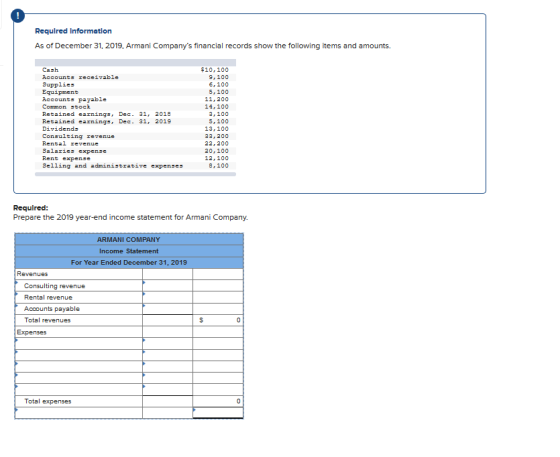Select the Total revenues amount cell
560x457 pixels.
pos(218,320)
